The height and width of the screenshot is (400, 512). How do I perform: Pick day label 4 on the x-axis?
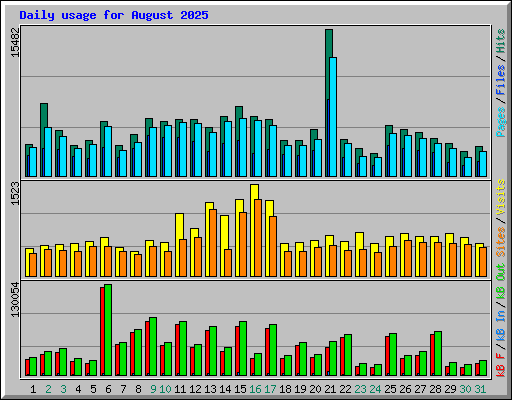click(78, 389)
